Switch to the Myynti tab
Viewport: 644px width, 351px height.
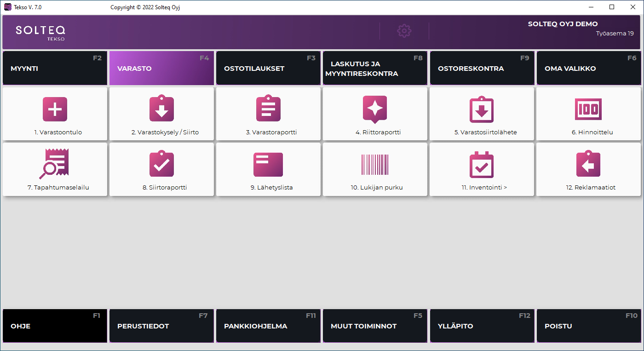click(x=55, y=68)
